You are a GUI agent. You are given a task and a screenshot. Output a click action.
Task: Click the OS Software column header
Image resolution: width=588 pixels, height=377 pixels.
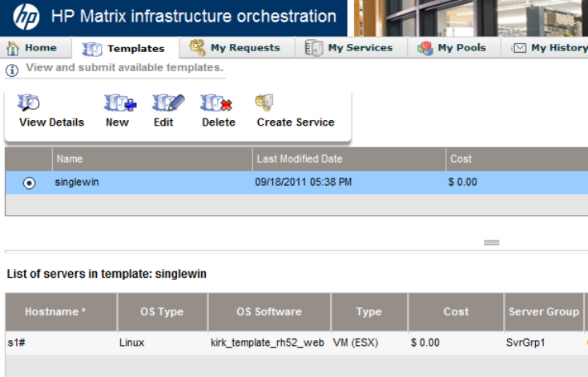[268, 312]
